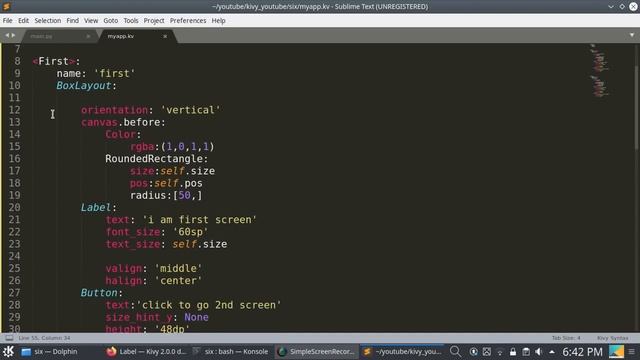Open the KDE application launcher
Screen dimensions: 640x360
[8, 351]
